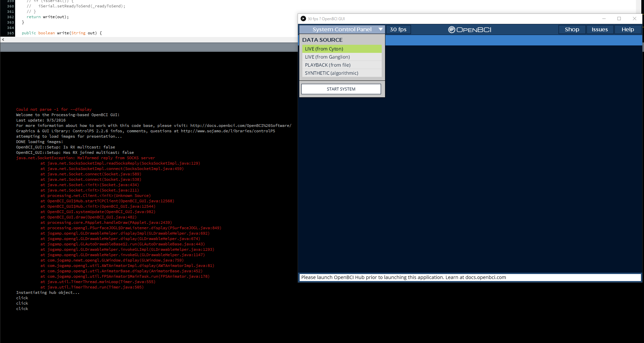Open the Help section

(627, 29)
